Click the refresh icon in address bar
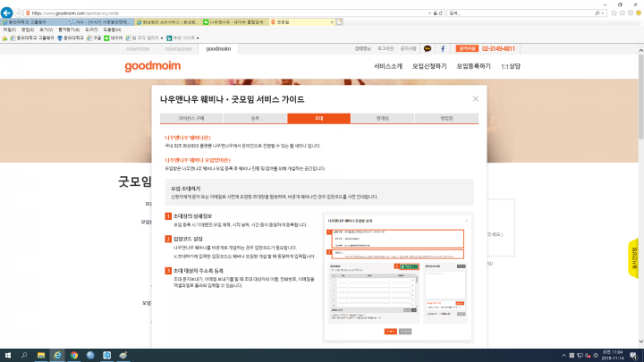Image resolution: width=644 pixels, height=362 pixels. pyautogui.click(x=441, y=13)
